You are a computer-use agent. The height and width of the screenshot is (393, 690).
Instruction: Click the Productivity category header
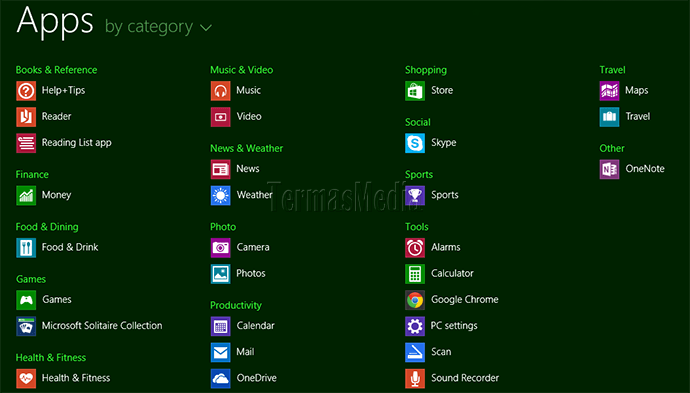point(236,305)
